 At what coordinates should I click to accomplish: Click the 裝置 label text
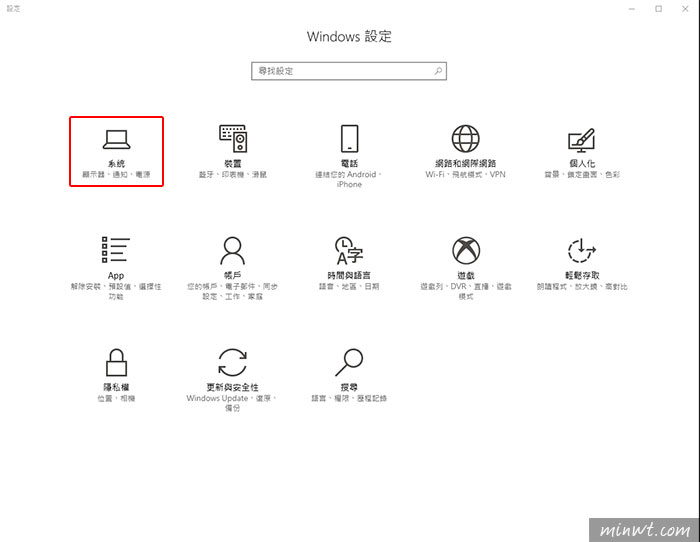click(233, 163)
